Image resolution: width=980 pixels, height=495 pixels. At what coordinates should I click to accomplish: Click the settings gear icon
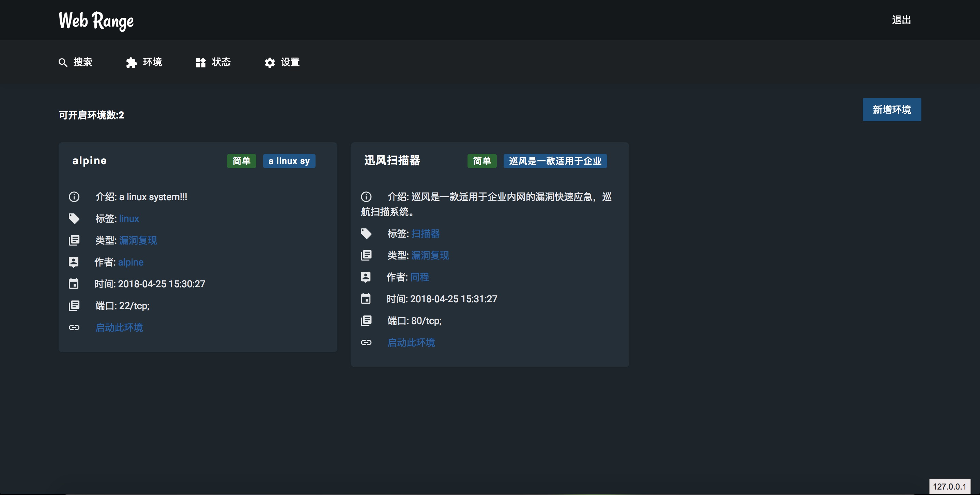[270, 62]
